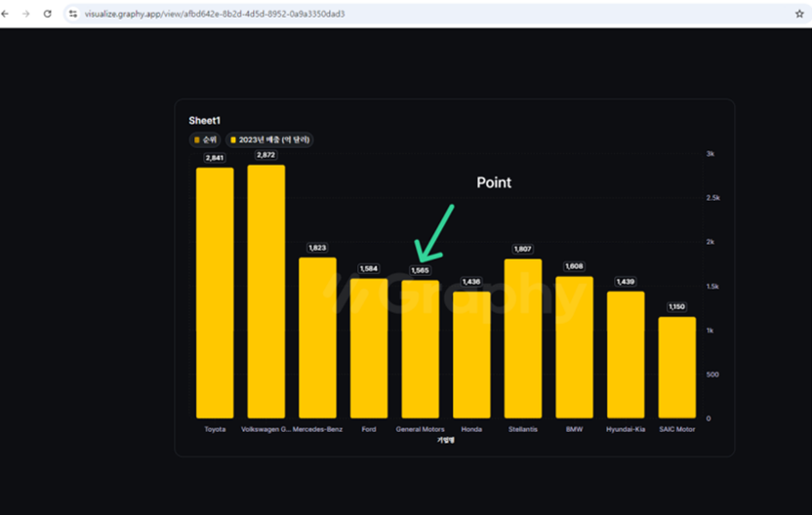
Task: Click the 1,608 data label
Action: pos(574,266)
